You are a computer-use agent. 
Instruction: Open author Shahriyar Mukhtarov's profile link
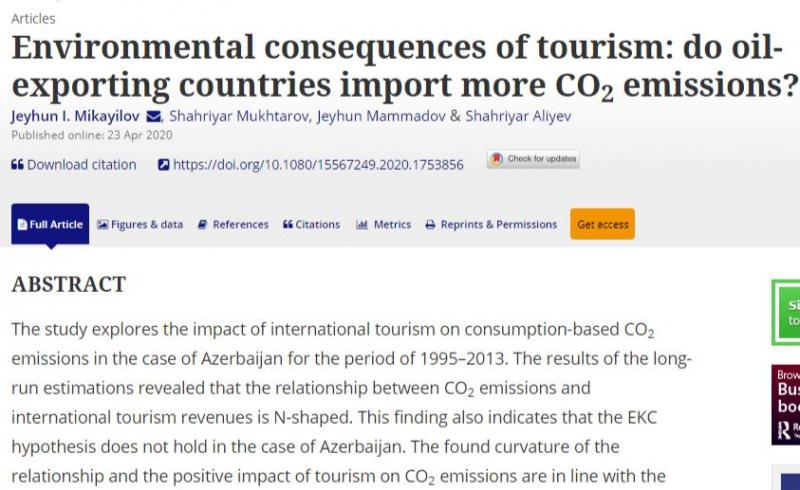[239, 116]
